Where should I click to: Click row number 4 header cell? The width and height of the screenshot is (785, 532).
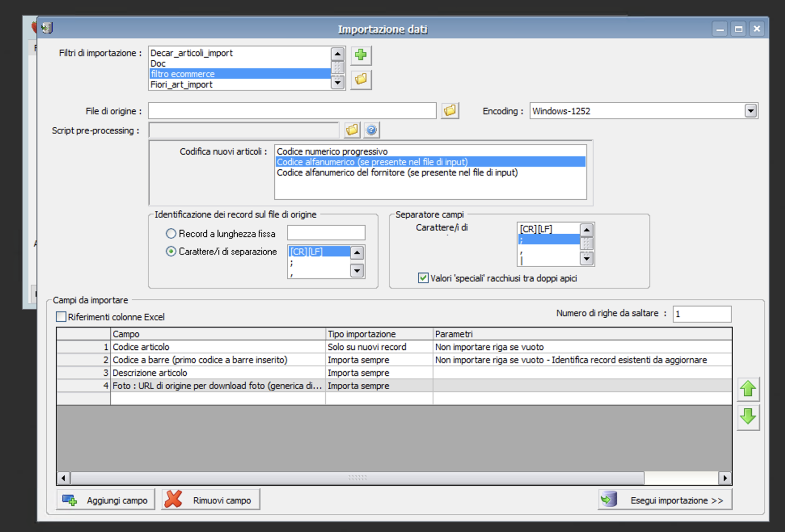pyautogui.click(x=83, y=386)
